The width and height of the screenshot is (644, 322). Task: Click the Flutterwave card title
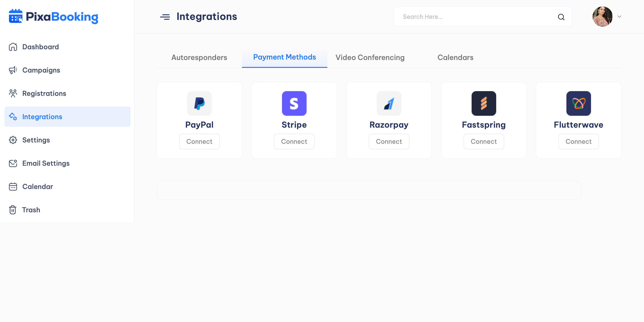tap(578, 125)
